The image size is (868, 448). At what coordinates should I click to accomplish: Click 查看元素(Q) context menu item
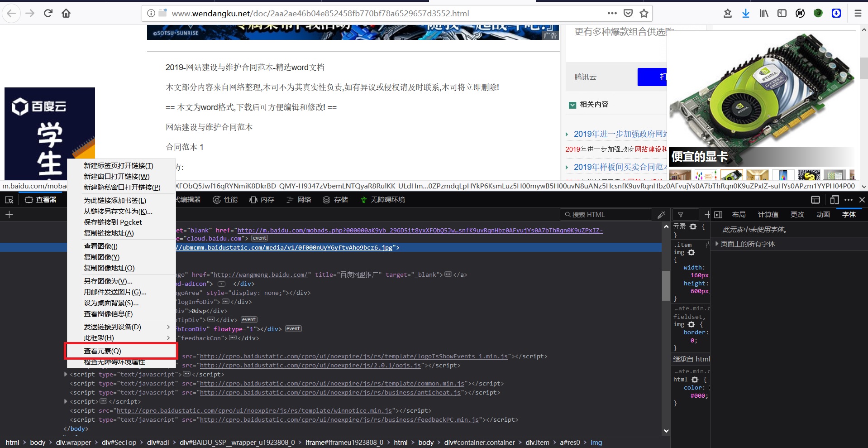121,351
